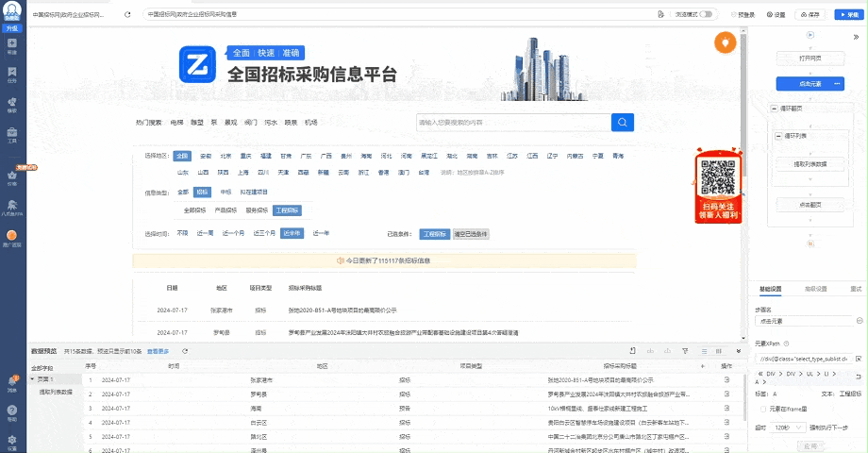Open the 工具 (toolbox) sidebar icon
The width and height of the screenshot is (868, 453).
[12, 135]
